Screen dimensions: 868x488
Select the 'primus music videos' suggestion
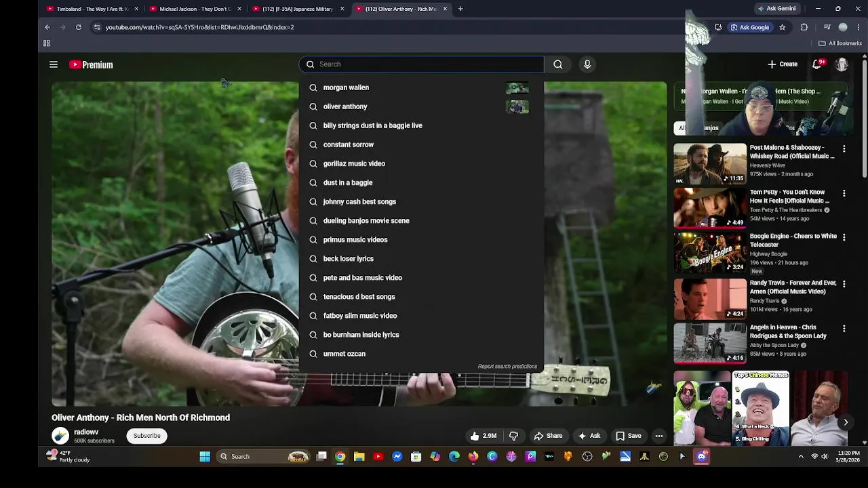[x=420, y=239]
